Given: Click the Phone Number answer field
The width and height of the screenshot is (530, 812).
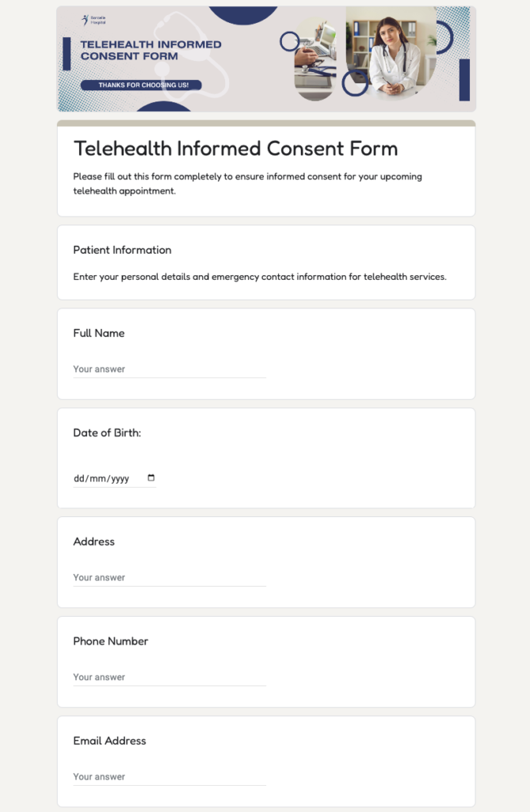Looking at the screenshot, I should (169, 677).
